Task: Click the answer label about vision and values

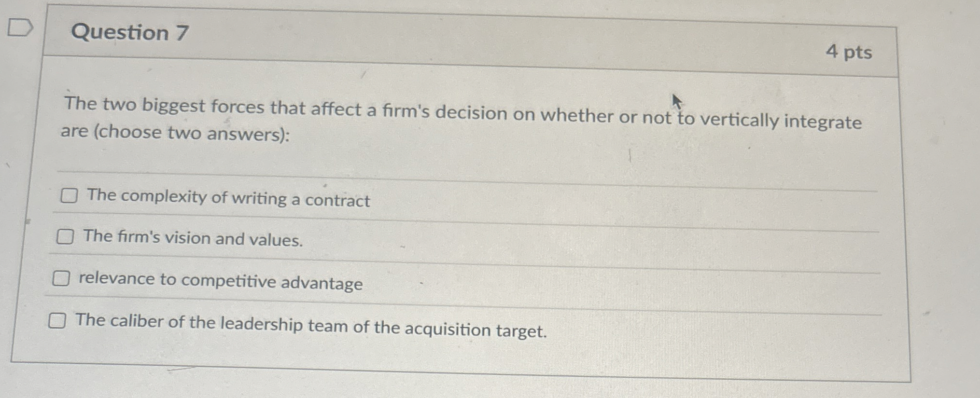Action: 192,240
